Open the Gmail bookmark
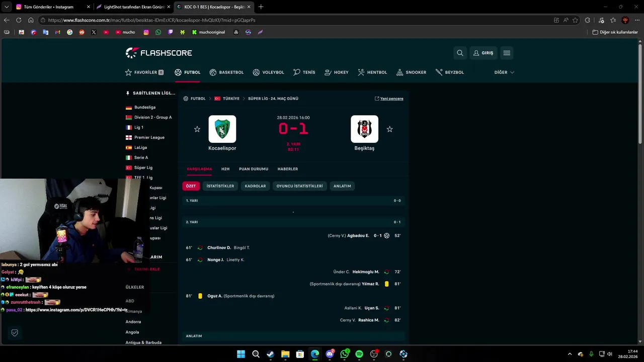644x362 pixels. tap(57, 32)
